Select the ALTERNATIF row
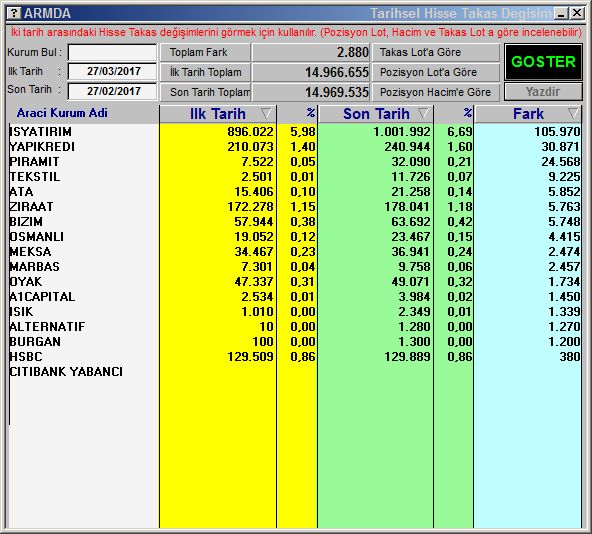 pyautogui.click(x=295, y=327)
